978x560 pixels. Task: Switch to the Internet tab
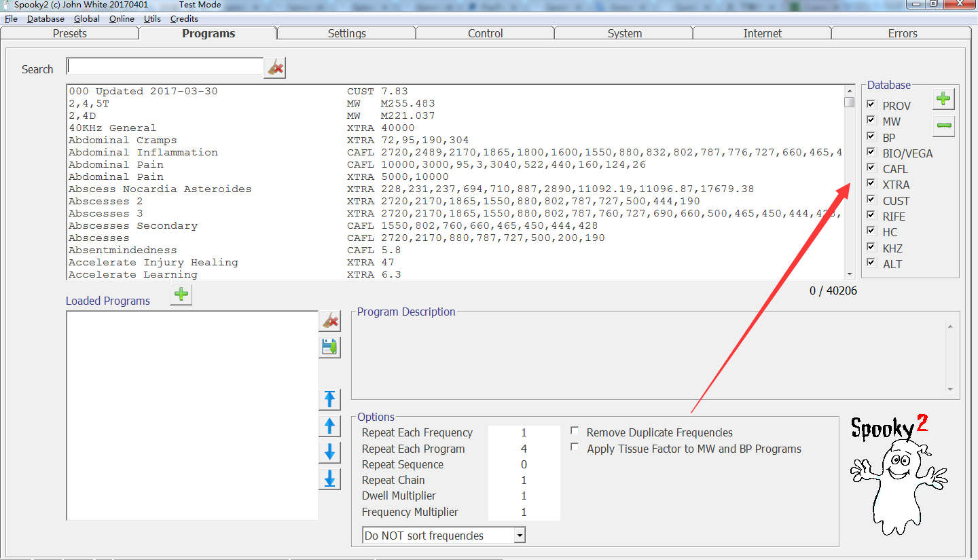click(x=762, y=33)
